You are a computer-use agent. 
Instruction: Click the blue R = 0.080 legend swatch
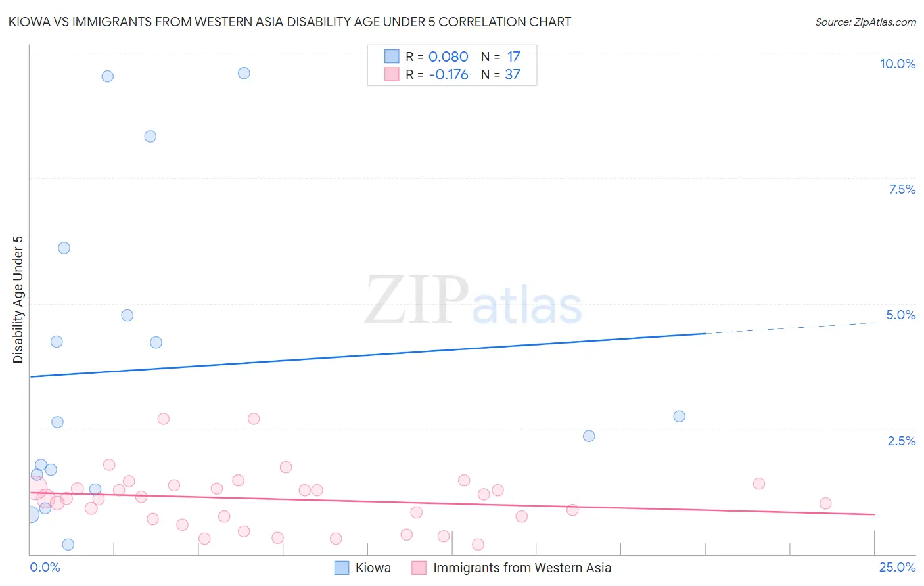point(392,56)
